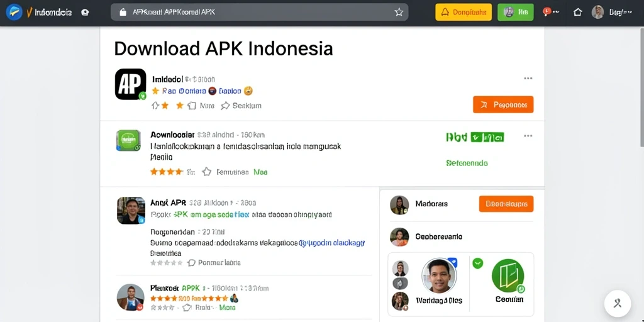Click the green Nea link

pyautogui.click(x=260, y=172)
